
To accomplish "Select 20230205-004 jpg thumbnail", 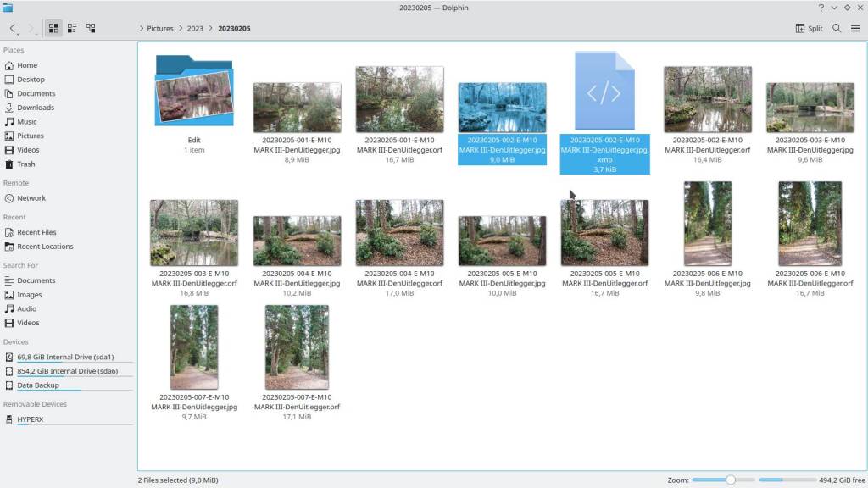I will (x=298, y=241).
